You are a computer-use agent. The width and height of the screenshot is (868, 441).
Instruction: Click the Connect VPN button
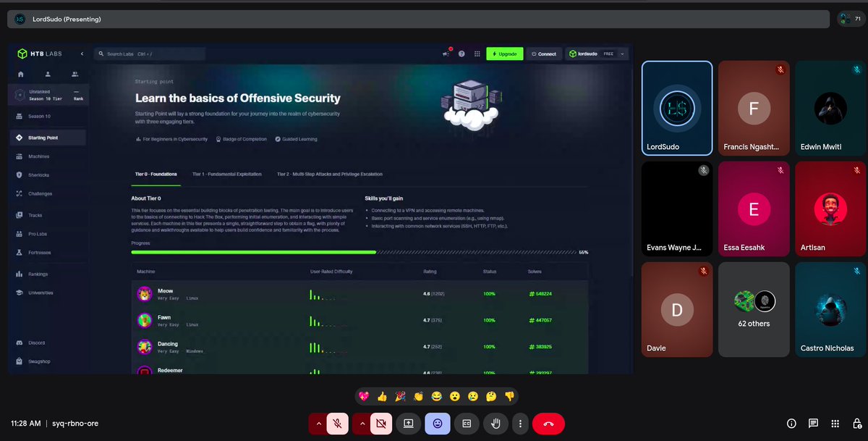pyautogui.click(x=544, y=54)
